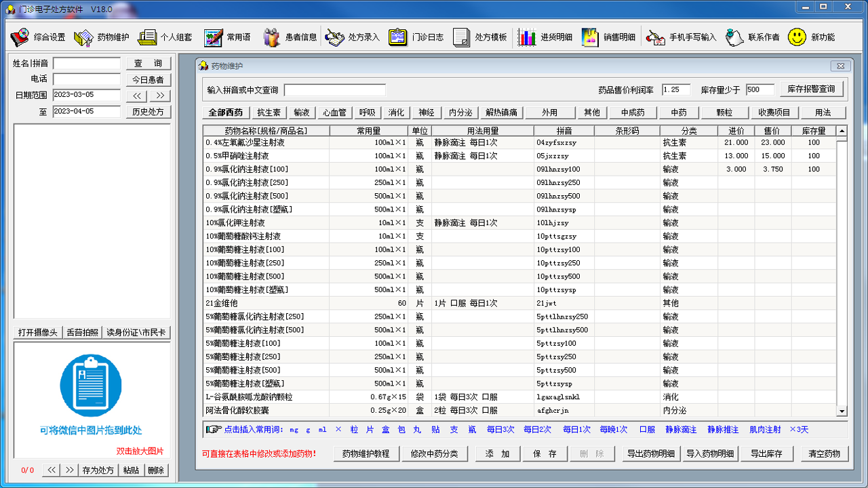
Task: Open the 处方模板 prescription template icon
Action: (479, 37)
